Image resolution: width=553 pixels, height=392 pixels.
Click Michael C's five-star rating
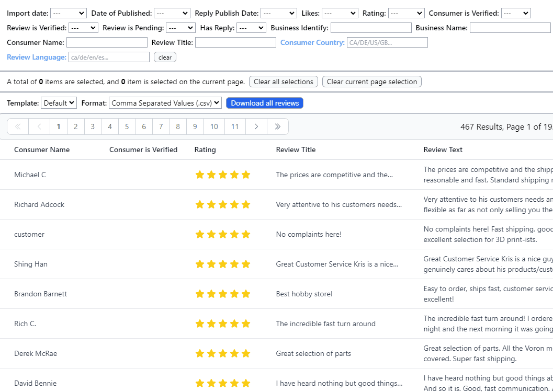click(222, 175)
